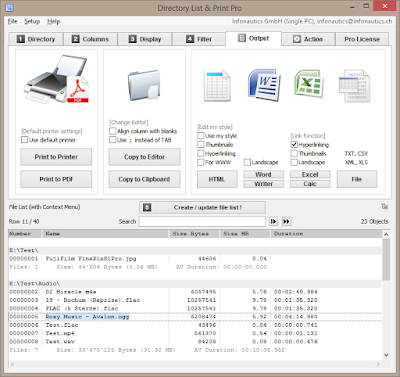Select row Test.wav
The height and width of the screenshot is (377, 400).
tap(195, 342)
